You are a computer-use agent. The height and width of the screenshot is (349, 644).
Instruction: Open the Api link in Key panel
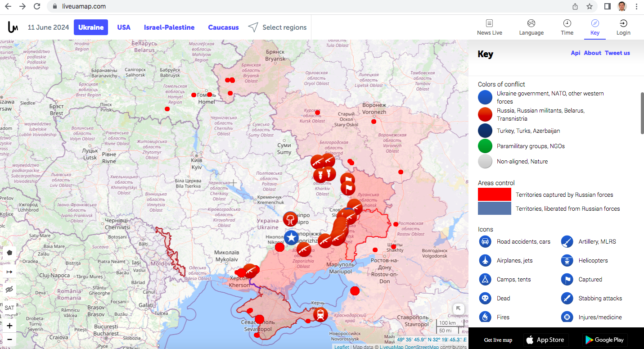(x=575, y=53)
